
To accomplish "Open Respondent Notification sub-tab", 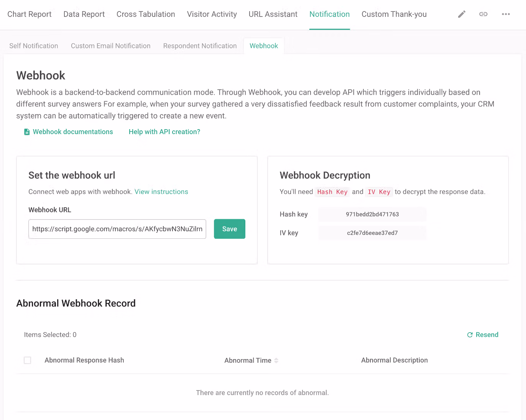I will (200, 46).
